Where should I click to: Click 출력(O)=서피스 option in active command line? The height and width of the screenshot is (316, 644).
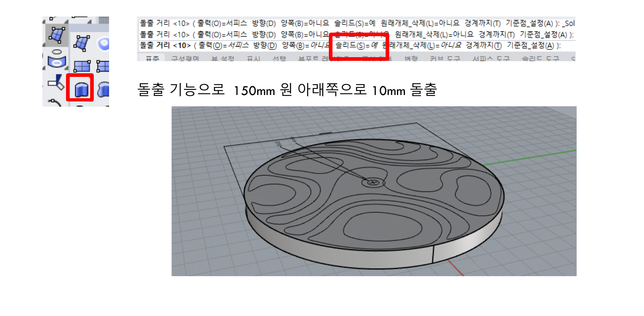(x=224, y=45)
